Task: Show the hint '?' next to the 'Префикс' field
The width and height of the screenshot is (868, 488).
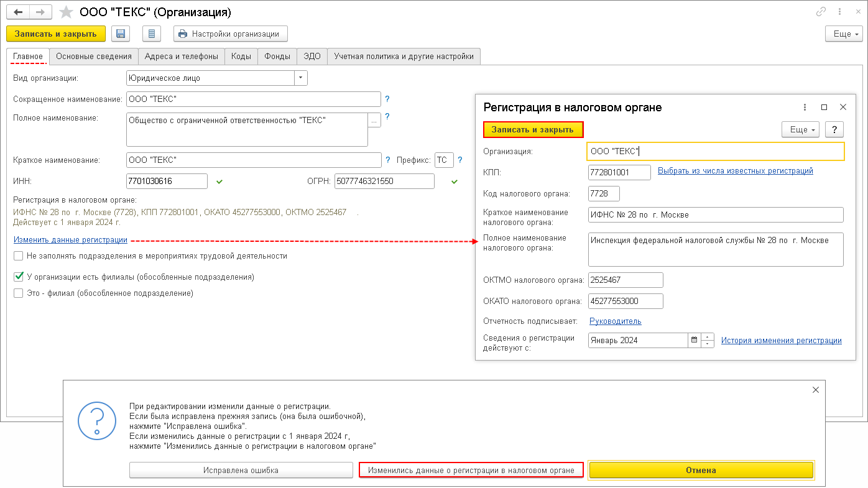Action: pyautogui.click(x=460, y=160)
